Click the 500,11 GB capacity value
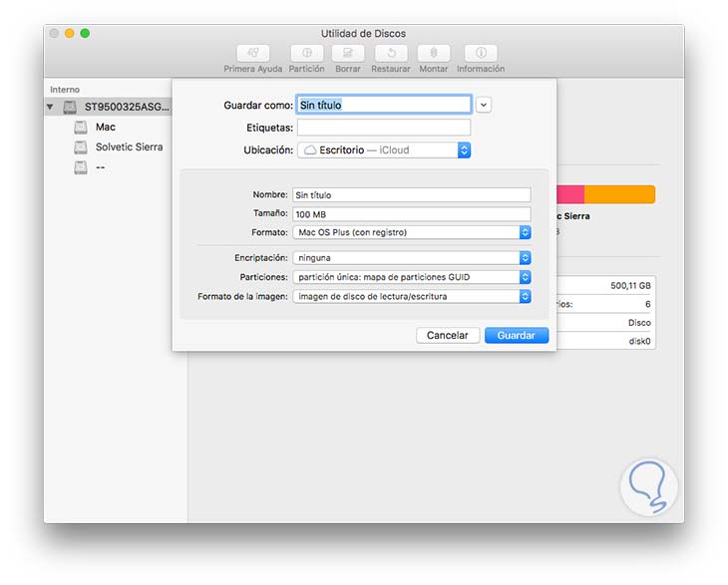 click(x=630, y=286)
